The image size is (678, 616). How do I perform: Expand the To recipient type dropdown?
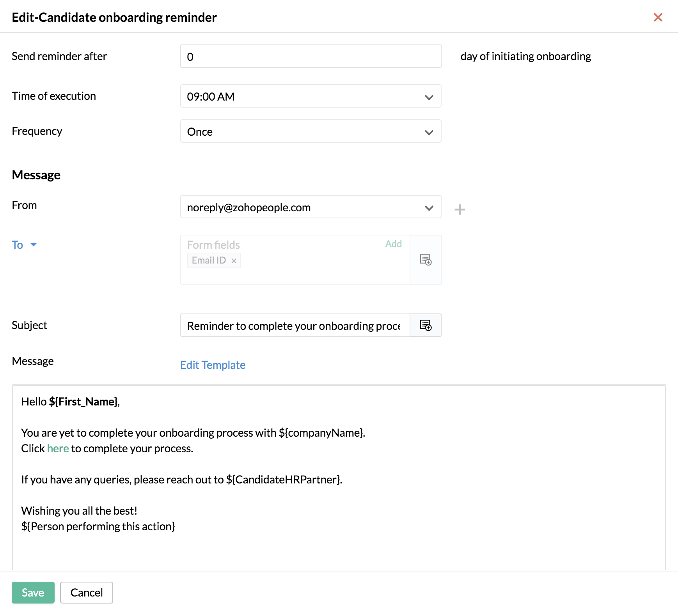pos(24,245)
